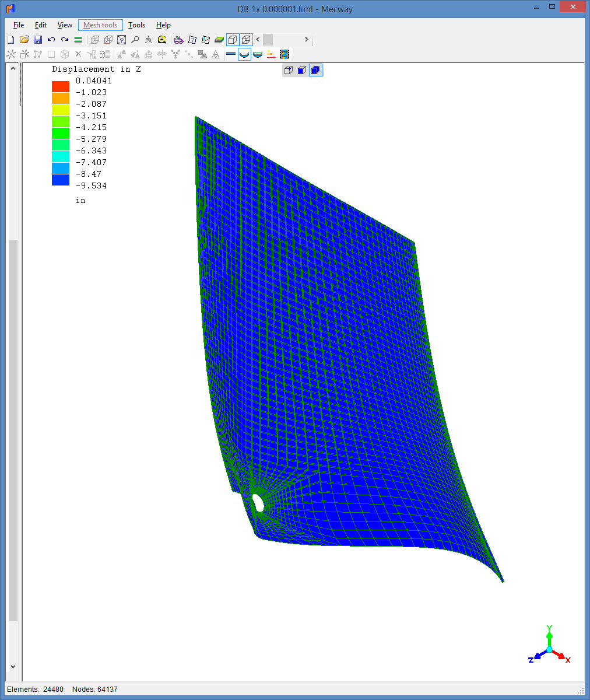
Task: Click the yellow -2.087 legend swatch
Action: tap(61, 110)
